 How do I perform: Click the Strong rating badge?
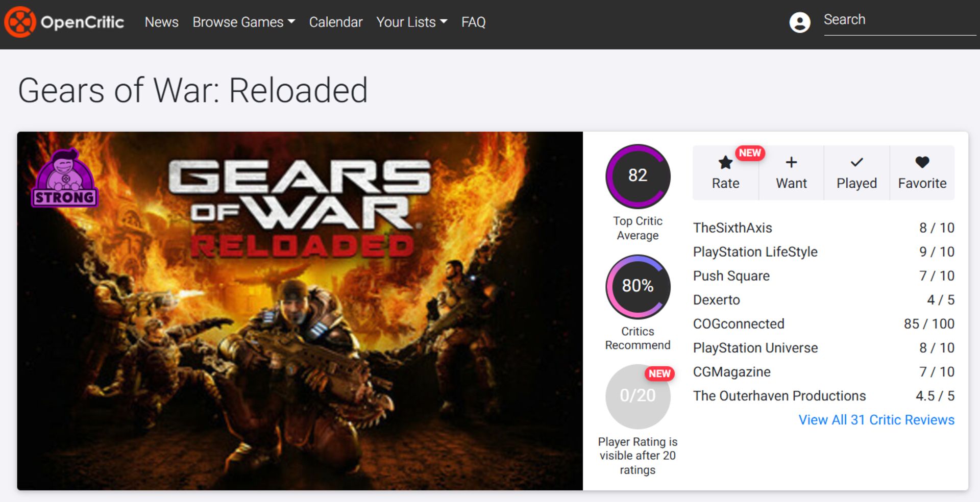coord(64,178)
